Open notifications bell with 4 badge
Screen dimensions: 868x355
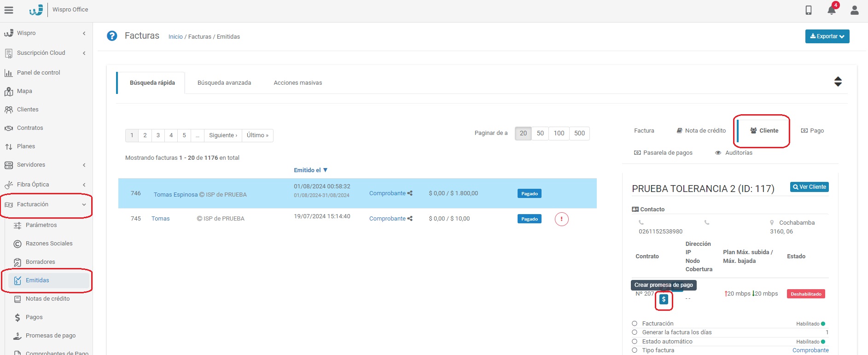tap(832, 10)
